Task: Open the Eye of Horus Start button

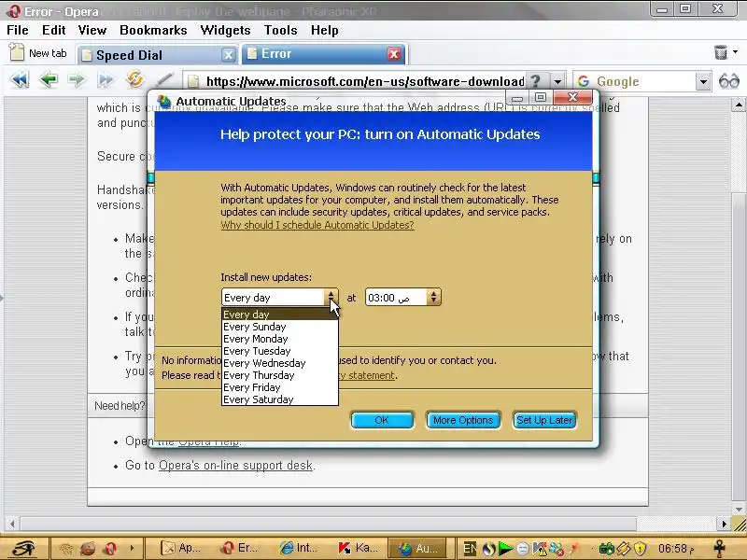Action: 23,548
